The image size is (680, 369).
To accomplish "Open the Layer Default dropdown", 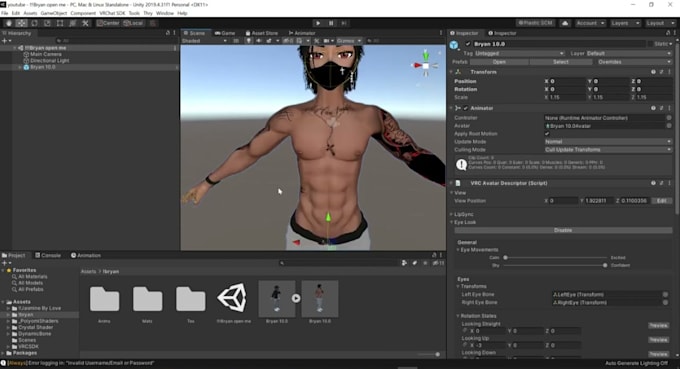I will (629, 53).
